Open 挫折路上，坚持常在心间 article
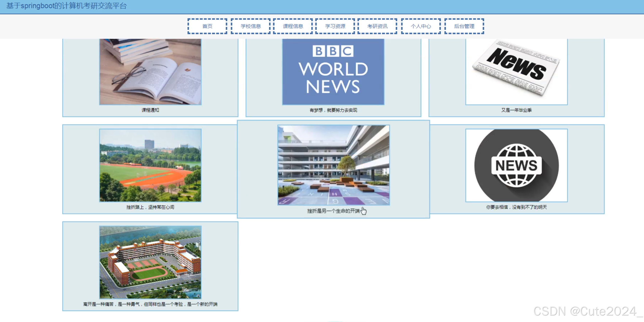The image size is (644, 322). tap(150, 207)
